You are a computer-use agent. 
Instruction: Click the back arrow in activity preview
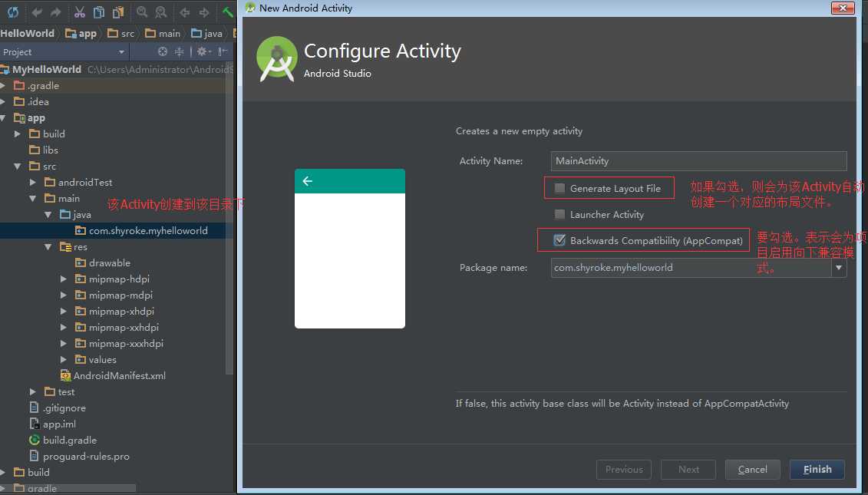pos(308,181)
